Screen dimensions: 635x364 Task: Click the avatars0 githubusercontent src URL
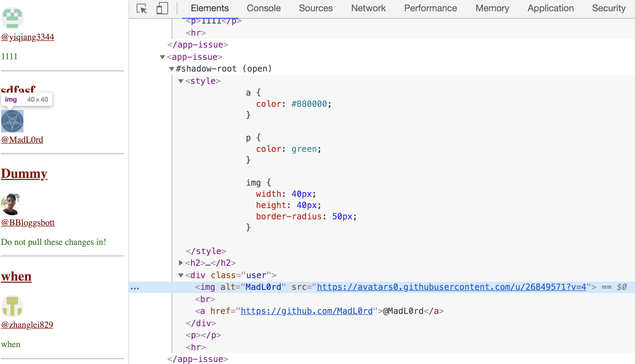click(x=451, y=287)
